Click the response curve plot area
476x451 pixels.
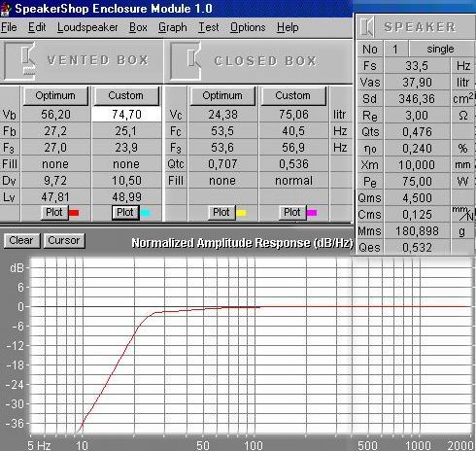pyautogui.click(x=251, y=346)
